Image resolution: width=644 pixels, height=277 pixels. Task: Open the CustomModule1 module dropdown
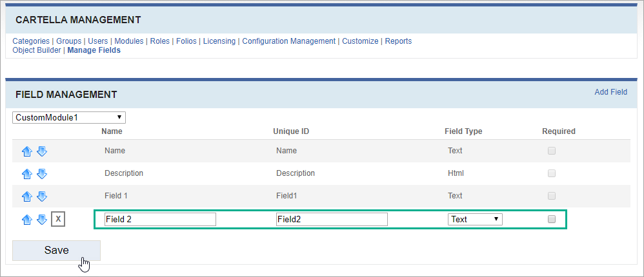pyautogui.click(x=69, y=118)
